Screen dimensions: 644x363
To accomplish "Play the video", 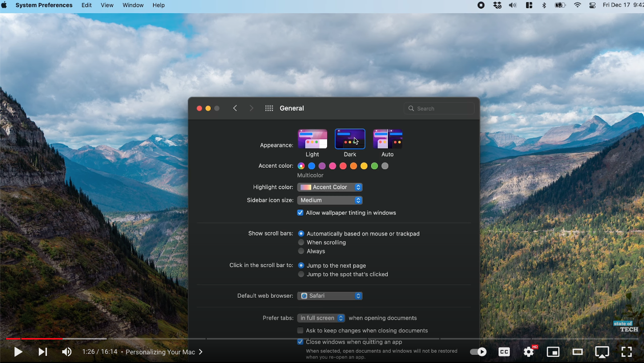I will (18, 352).
